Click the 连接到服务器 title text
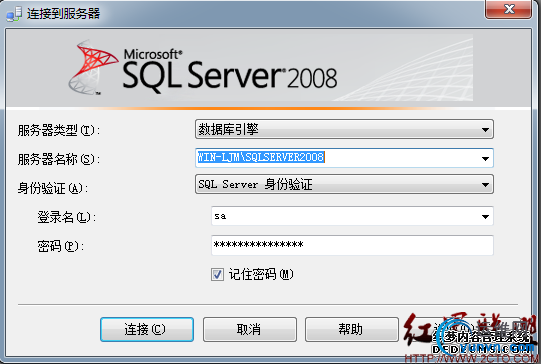This screenshot has width=541, height=364. 63,14
